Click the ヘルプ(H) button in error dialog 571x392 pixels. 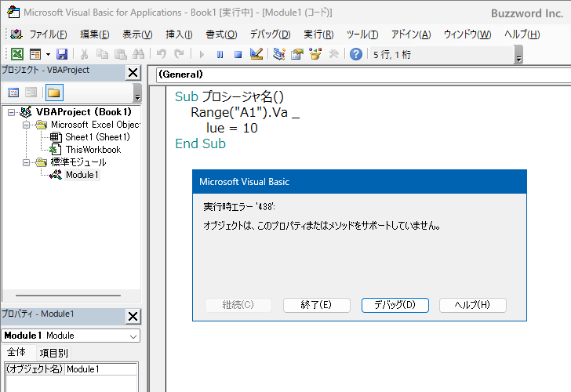473,305
